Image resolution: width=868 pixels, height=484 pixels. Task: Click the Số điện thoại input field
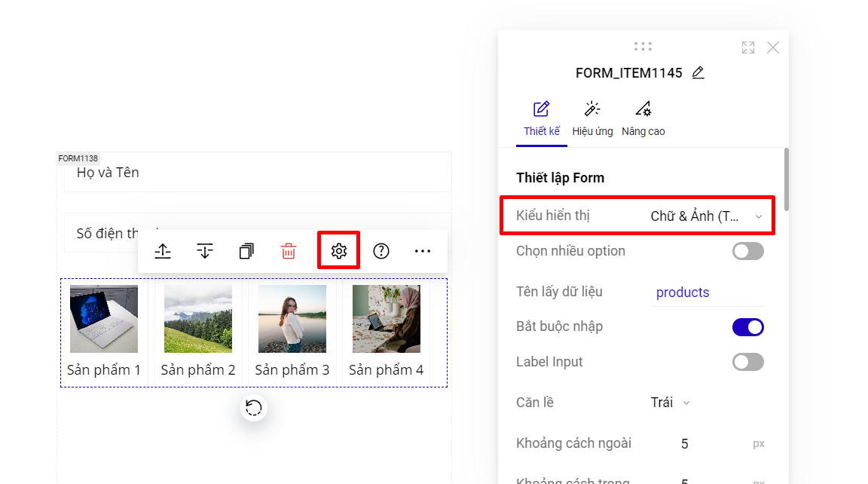(x=258, y=233)
